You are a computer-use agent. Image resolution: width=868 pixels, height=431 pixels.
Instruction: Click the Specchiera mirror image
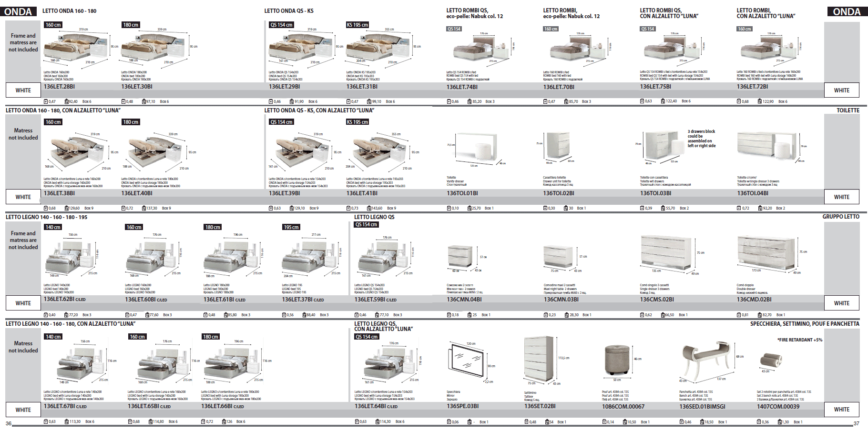point(468,361)
